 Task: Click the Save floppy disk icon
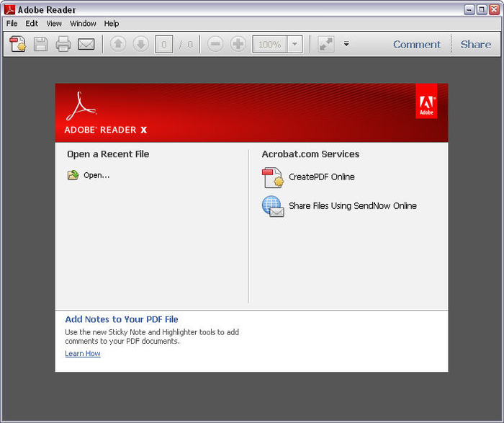click(40, 44)
